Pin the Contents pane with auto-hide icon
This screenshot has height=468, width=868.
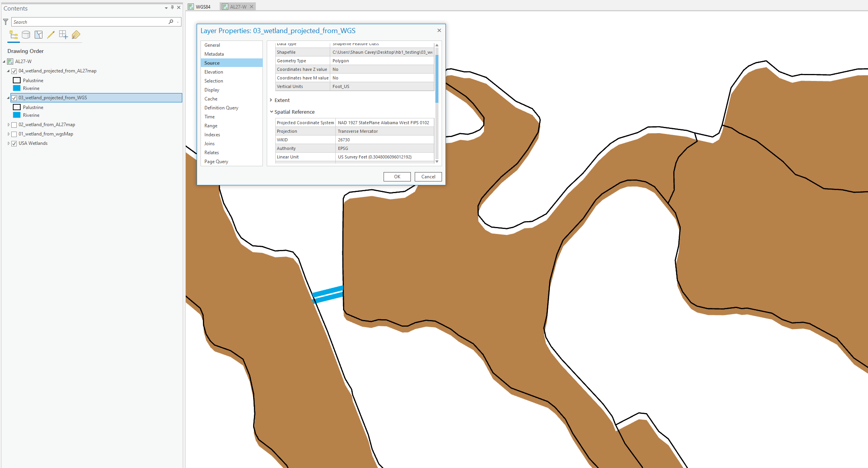[172, 7]
